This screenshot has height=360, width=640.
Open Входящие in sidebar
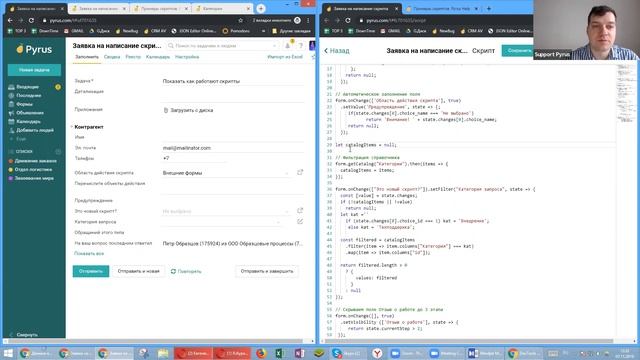(x=28, y=87)
